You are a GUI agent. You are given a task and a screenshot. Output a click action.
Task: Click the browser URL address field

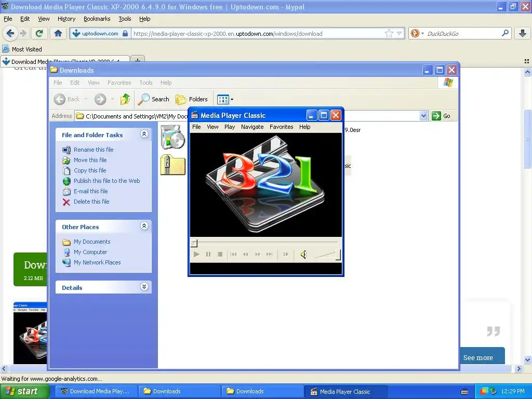point(258,34)
